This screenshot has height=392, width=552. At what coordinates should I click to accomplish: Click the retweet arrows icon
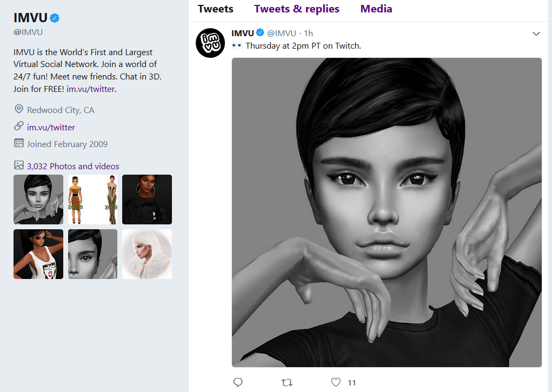(287, 382)
